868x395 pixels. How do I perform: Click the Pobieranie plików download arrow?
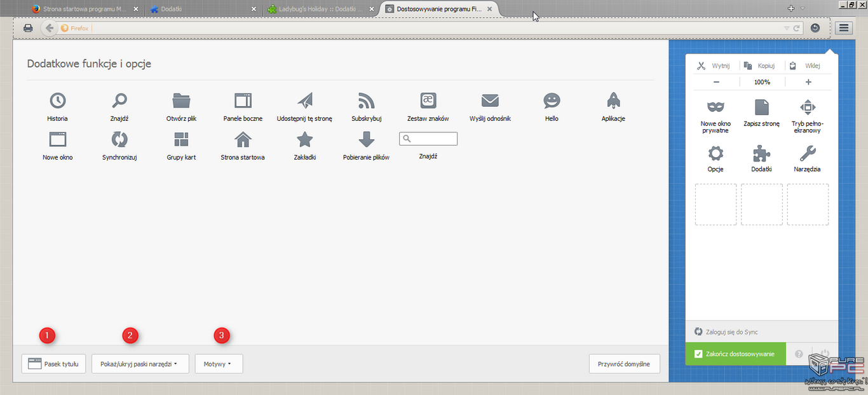(366, 139)
